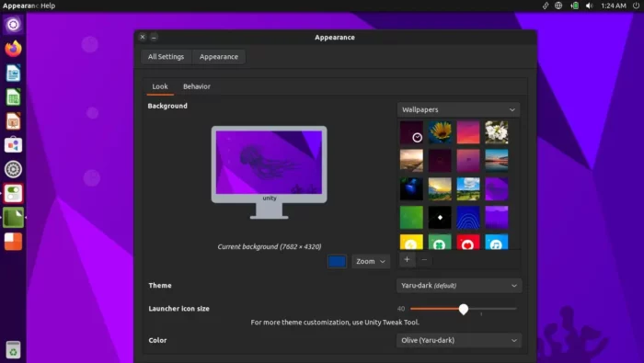Open the Ubuntu dash launcher
The height and width of the screenshot is (363, 644).
(x=13, y=25)
